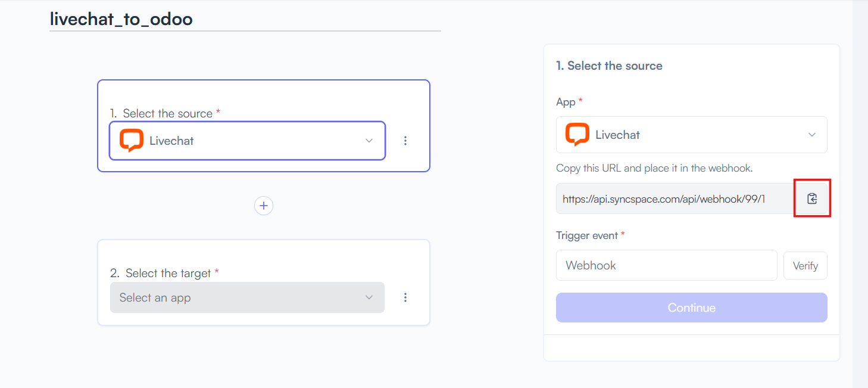
Task: Click the Livechat logo in App field
Action: coord(577,135)
